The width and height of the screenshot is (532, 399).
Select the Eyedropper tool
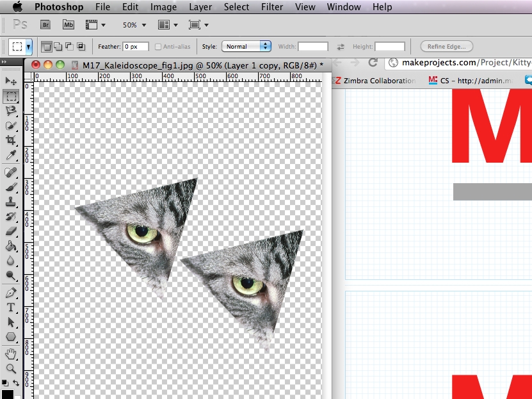coord(11,155)
